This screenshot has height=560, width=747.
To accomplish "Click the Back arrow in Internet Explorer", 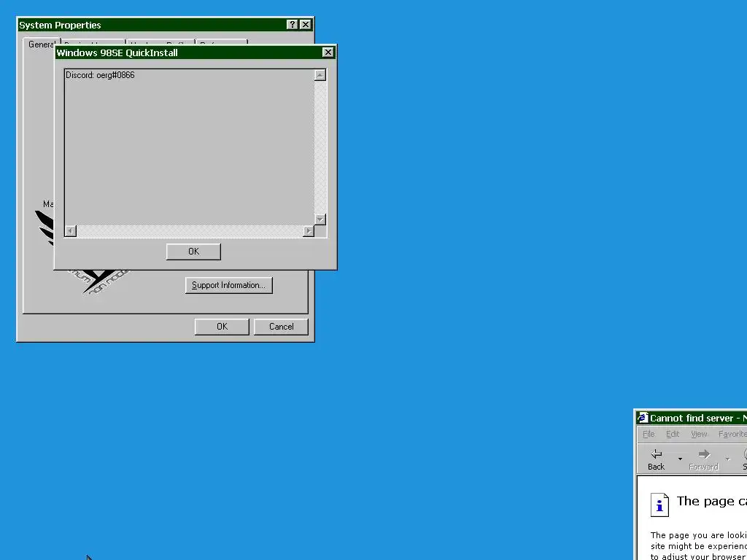I will (657, 459).
